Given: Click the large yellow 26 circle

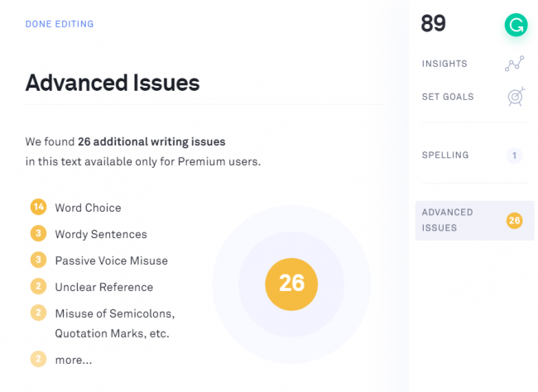Looking at the screenshot, I should (291, 284).
